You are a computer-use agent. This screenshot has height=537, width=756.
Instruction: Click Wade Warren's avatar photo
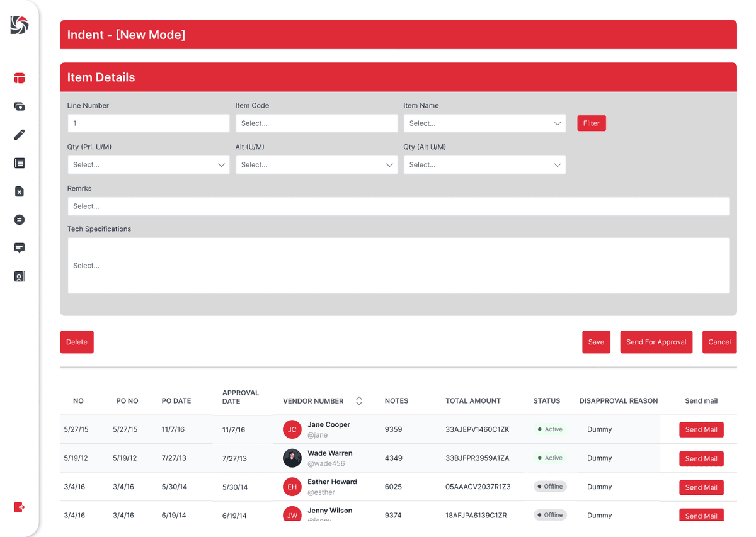point(292,458)
